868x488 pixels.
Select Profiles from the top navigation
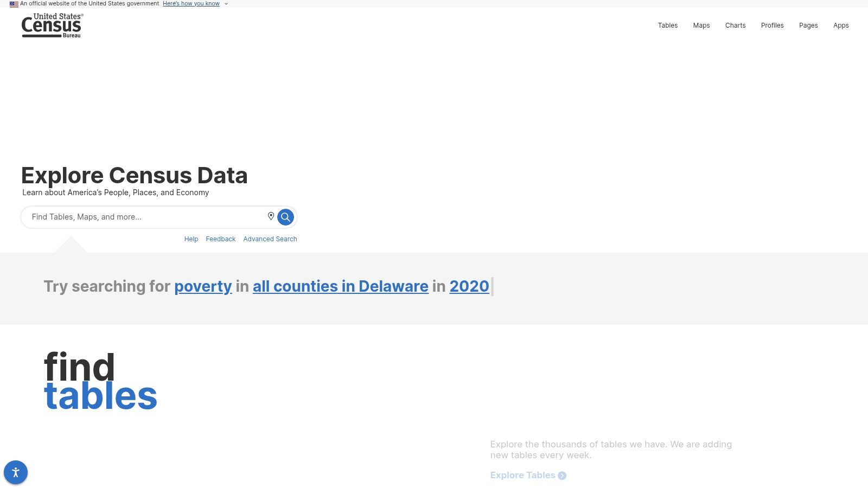772,25
